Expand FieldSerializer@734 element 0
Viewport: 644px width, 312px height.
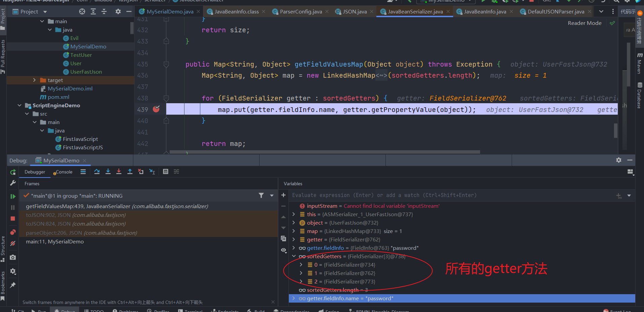coord(301,265)
